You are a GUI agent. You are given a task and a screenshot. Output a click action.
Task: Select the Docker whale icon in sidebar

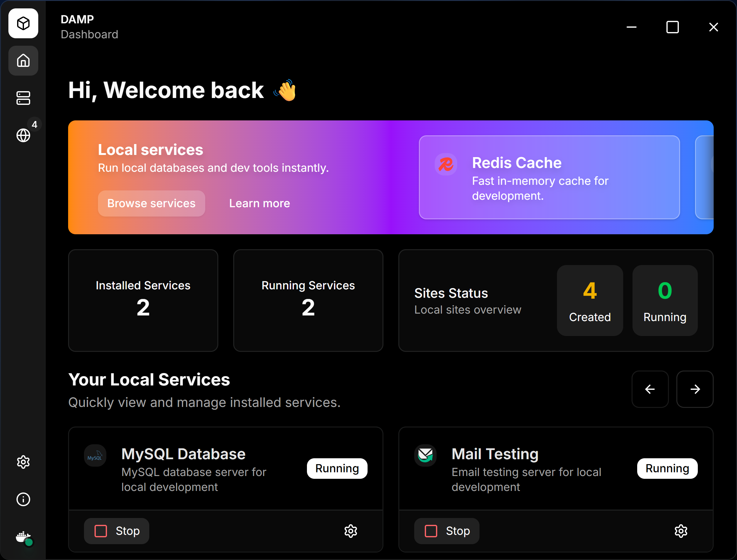[23, 537]
